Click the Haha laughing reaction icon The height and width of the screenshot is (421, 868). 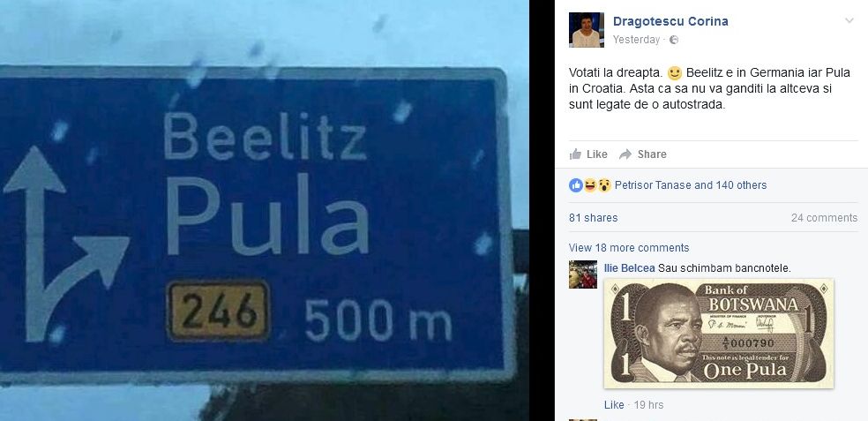click(590, 185)
